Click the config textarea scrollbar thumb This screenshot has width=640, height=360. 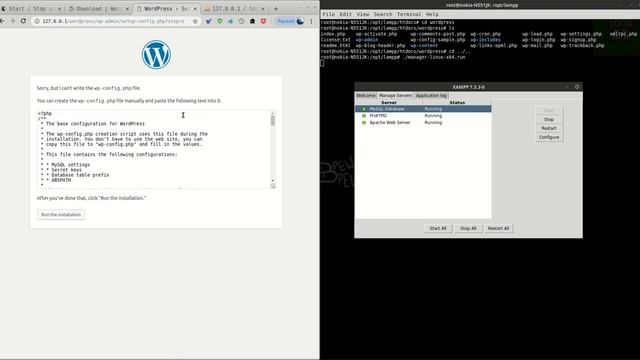pyautogui.click(x=273, y=120)
